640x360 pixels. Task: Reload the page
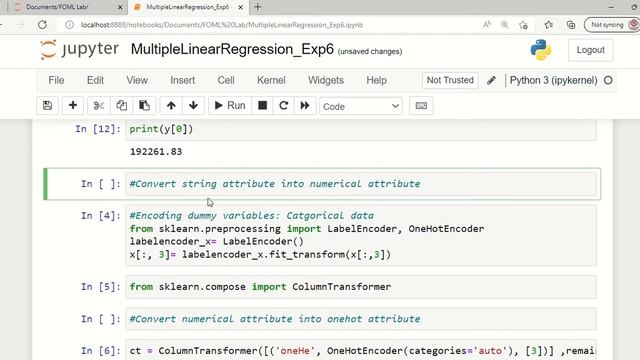click(42, 25)
